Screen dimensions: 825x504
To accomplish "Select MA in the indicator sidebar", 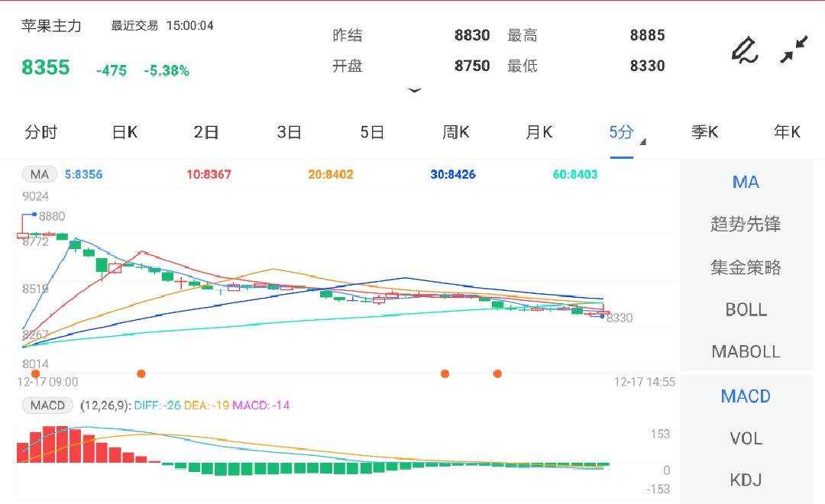I will [x=746, y=182].
